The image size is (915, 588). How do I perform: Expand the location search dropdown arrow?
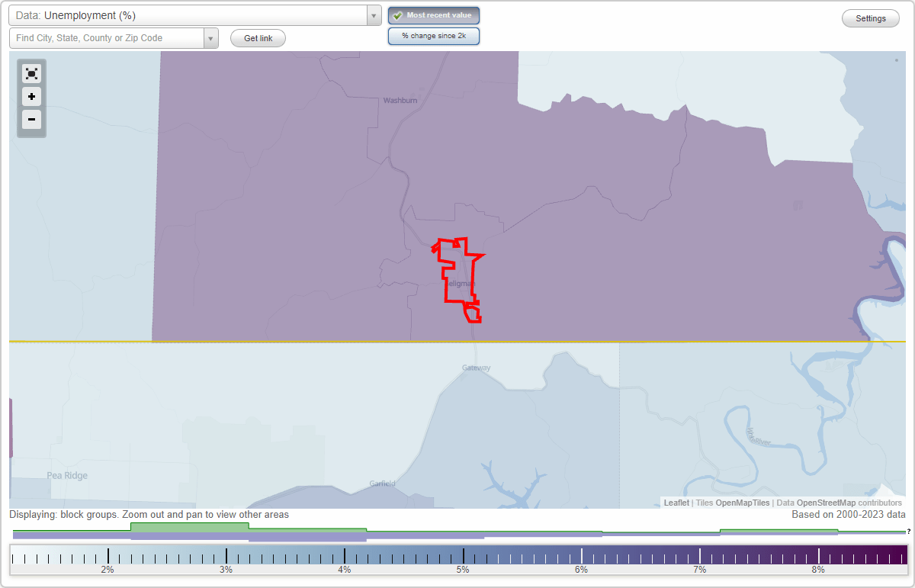coord(211,38)
